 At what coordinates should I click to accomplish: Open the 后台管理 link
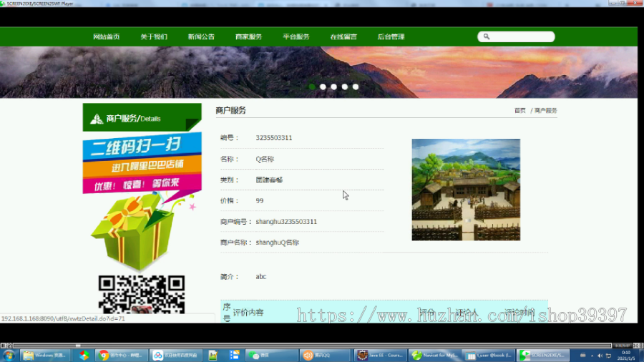click(391, 36)
